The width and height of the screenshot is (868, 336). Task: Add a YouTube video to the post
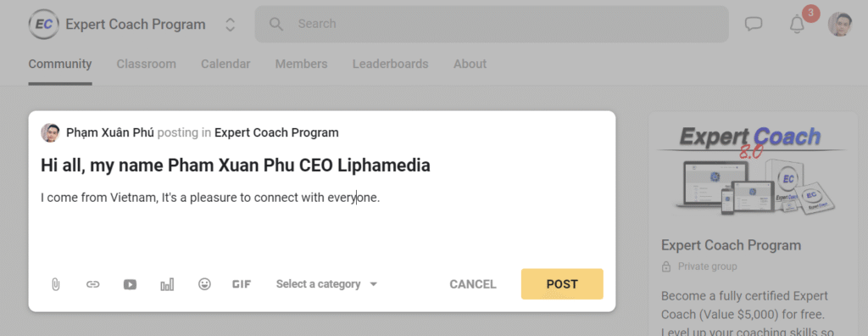[x=130, y=284]
